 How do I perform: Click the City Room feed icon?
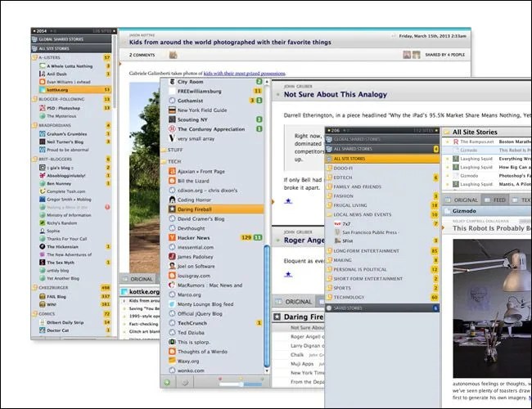coord(172,82)
